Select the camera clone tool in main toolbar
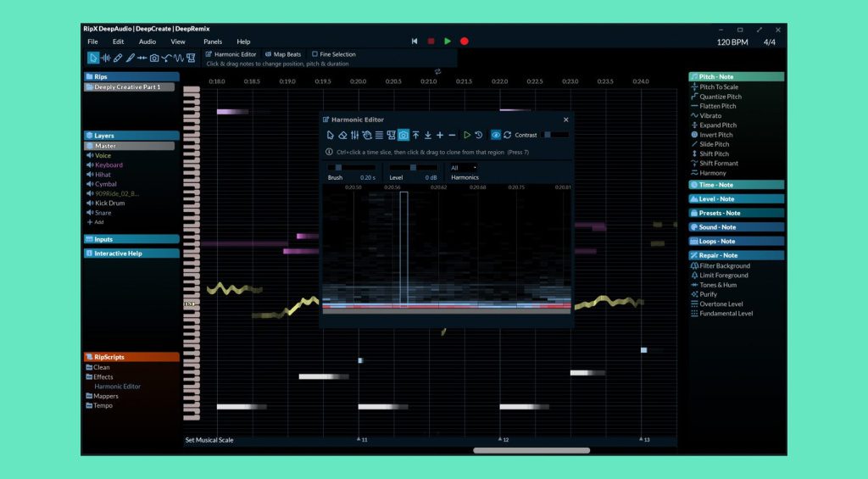The width and height of the screenshot is (868, 479). (x=154, y=58)
